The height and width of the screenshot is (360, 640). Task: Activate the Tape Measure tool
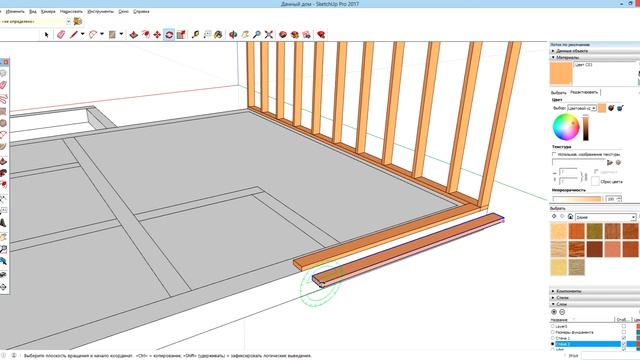pyautogui.click(x=196, y=35)
